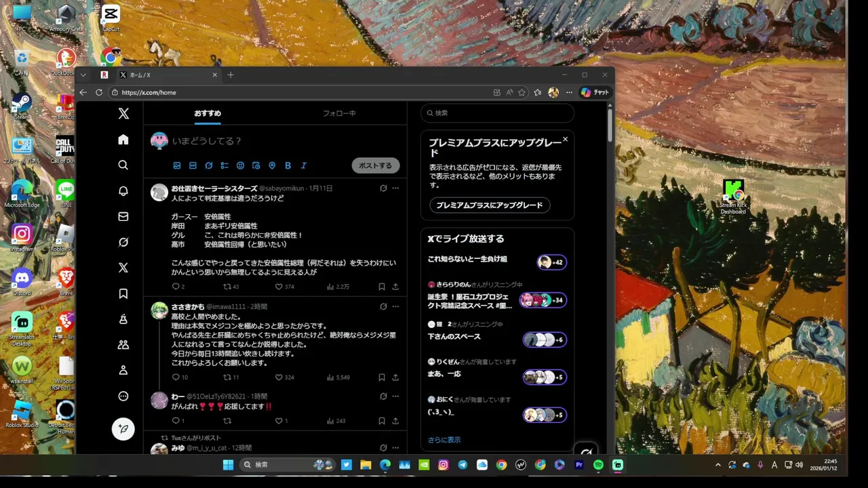Viewport: 868px width, 488px height.
Task: Open Communities people icon in X sidebar
Action: point(123,345)
